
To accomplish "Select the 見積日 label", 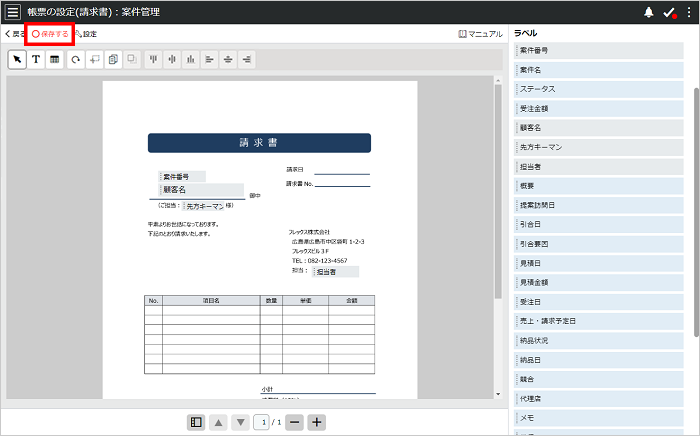I will pos(599,263).
